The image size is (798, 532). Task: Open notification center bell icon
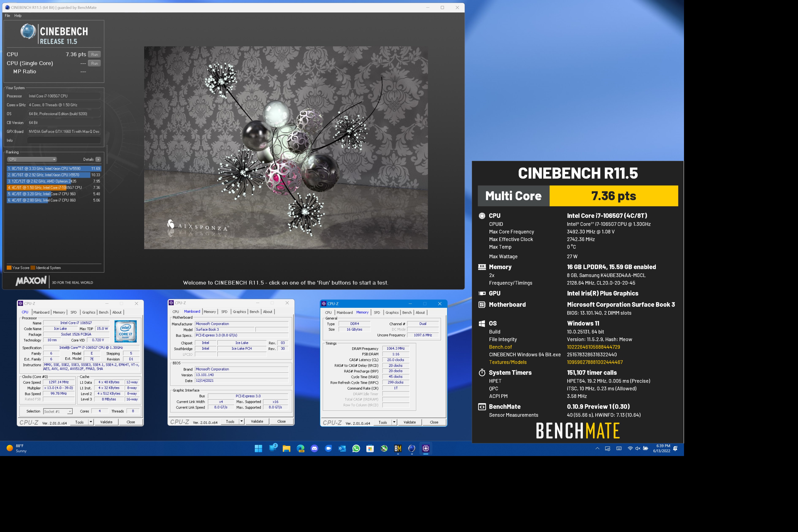[x=676, y=449]
